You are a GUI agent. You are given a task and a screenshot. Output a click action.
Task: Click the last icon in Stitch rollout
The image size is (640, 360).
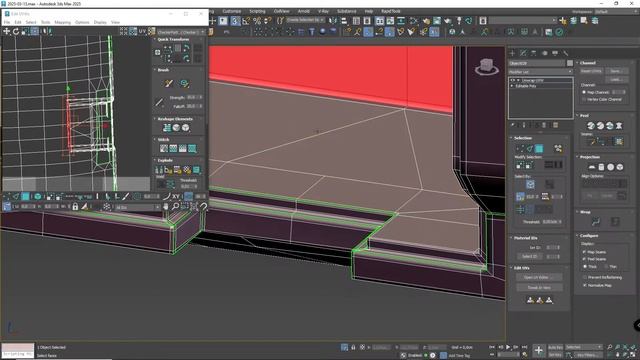click(192, 148)
